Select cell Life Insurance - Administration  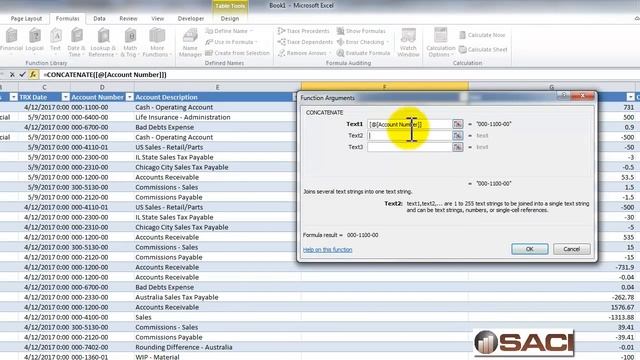pos(218,117)
